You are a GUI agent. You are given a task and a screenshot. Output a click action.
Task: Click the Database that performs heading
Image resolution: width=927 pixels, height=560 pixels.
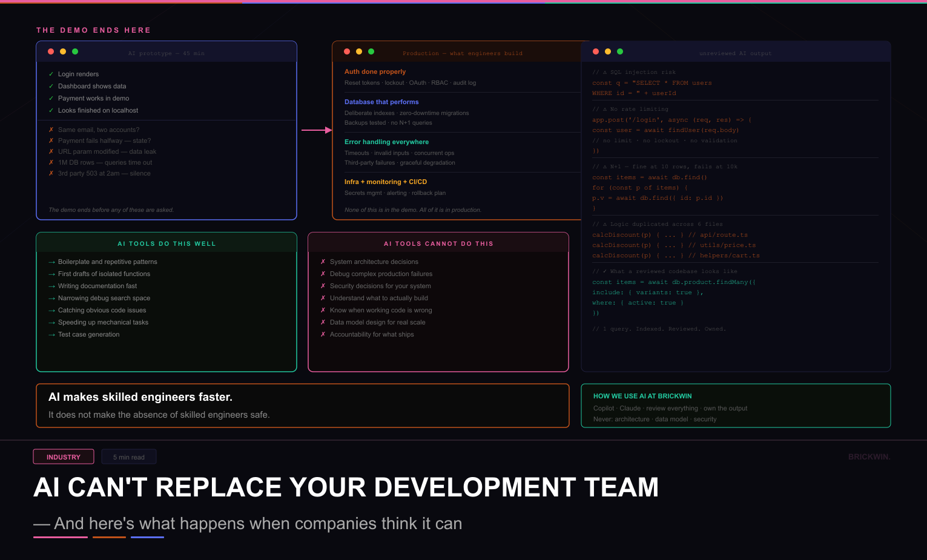pos(381,102)
